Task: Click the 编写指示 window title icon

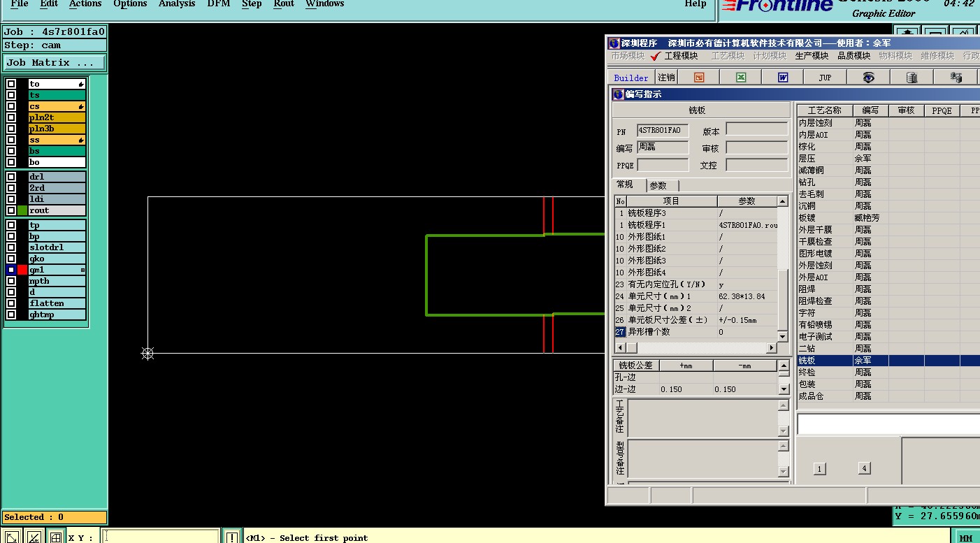Action: pos(618,94)
